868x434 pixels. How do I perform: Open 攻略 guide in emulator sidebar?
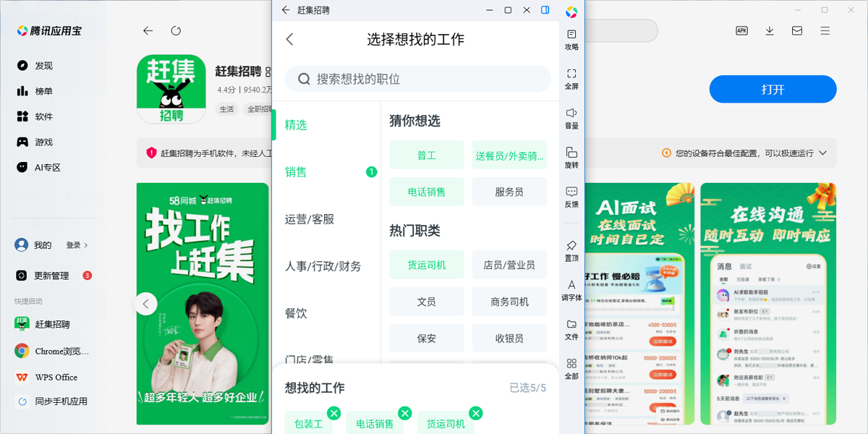pyautogui.click(x=571, y=40)
